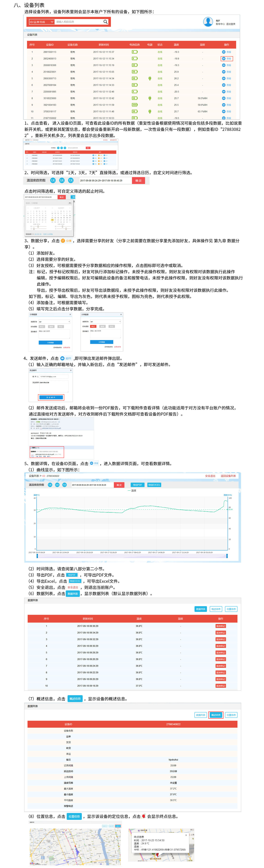Click battery icon for device 2861500113
Screen dimensions: 264x868
[135, 52]
